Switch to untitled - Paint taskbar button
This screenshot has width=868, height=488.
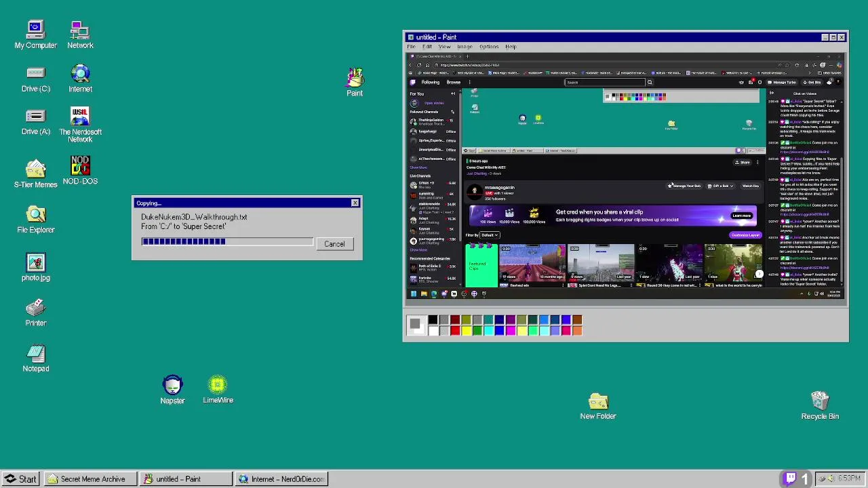coord(184,479)
